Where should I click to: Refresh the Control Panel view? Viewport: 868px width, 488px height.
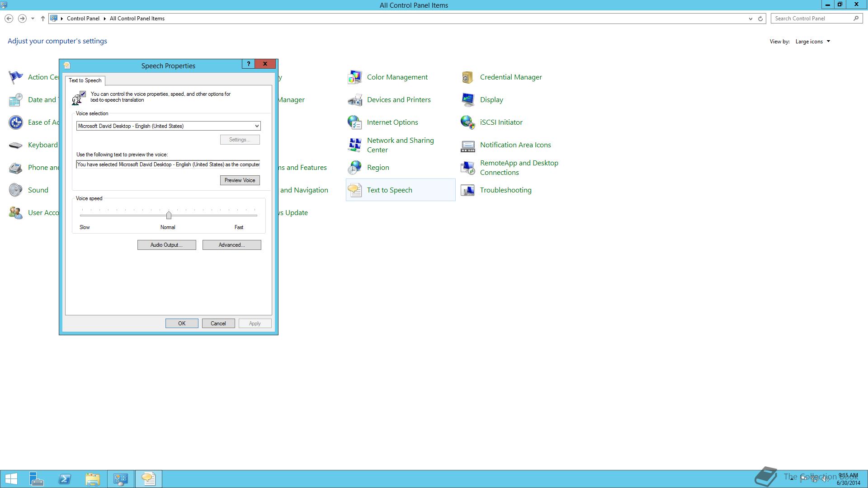(x=760, y=19)
